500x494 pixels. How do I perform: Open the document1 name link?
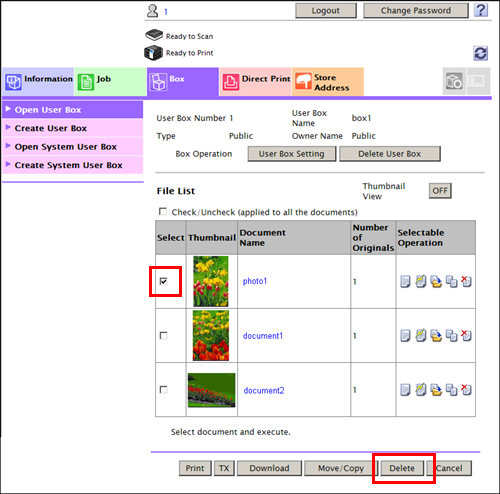263,336
